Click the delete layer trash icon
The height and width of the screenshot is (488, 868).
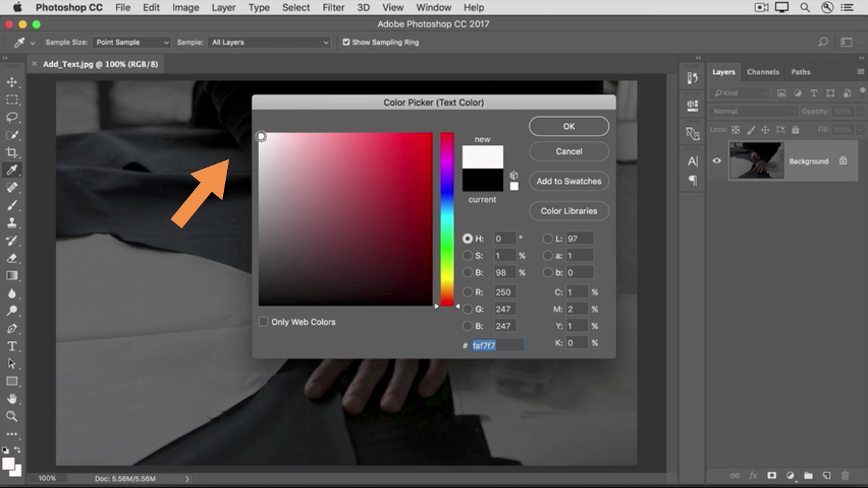[845, 476]
